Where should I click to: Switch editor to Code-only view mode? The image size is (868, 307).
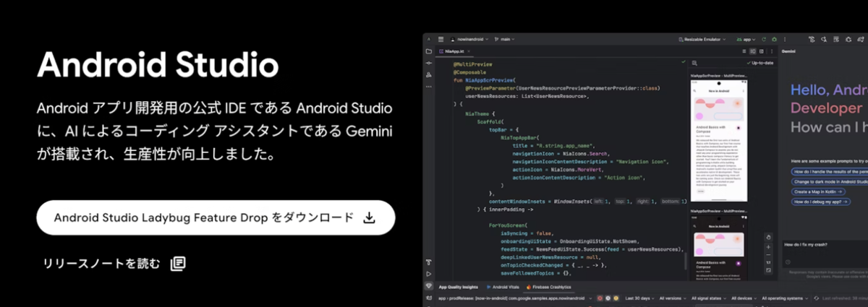tap(744, 51)
